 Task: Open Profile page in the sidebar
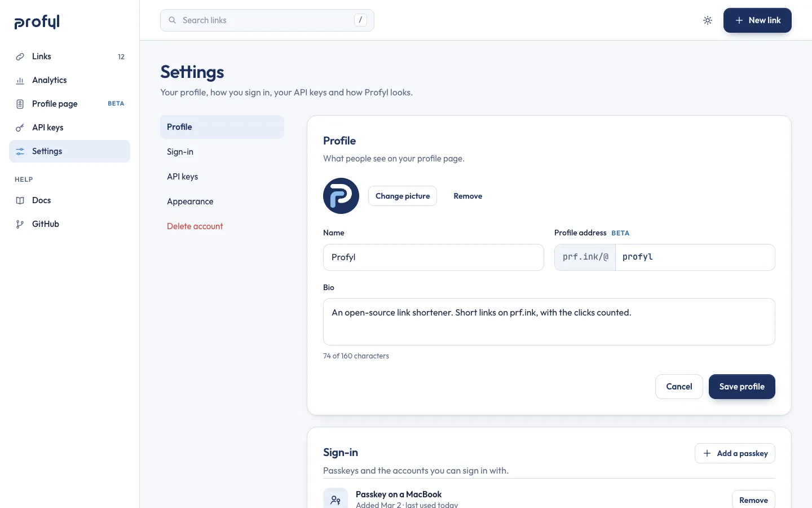pyautogui.click(x=69, y=104)
